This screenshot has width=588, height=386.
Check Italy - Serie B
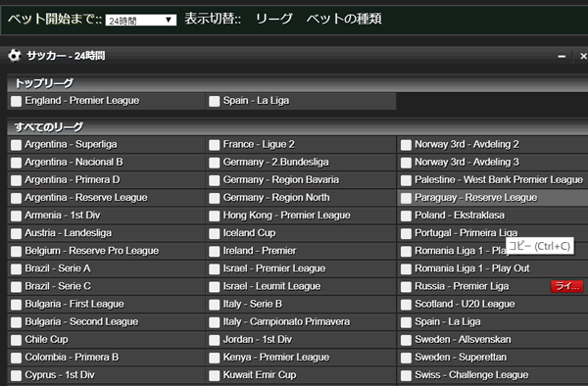point(214,305)
